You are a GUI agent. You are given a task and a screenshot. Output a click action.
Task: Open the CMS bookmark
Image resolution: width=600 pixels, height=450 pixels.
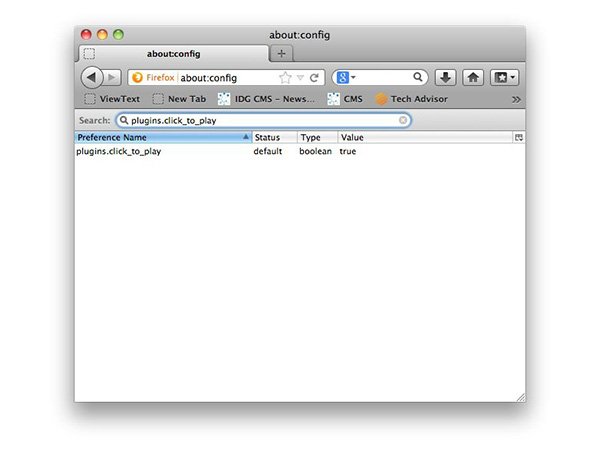click(345, 99)
